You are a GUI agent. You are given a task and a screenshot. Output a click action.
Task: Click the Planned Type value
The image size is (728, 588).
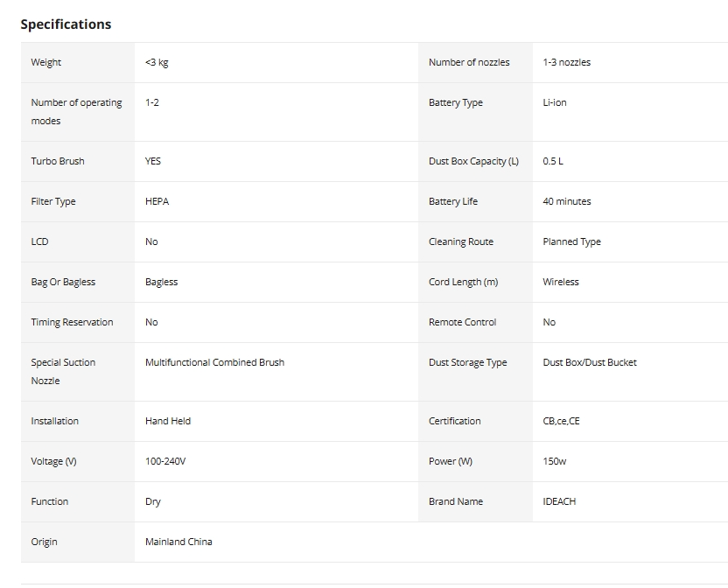pyautogui.click(x=571, y=242)
